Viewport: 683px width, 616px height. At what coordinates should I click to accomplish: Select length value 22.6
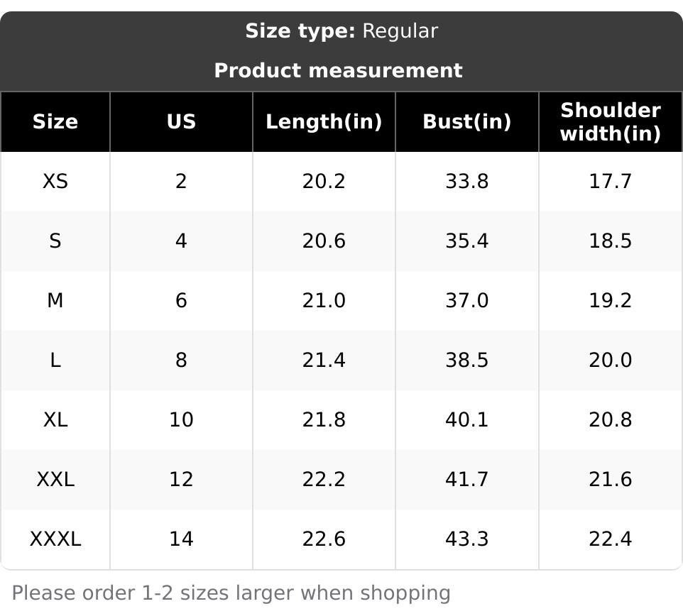coord(324,539)
